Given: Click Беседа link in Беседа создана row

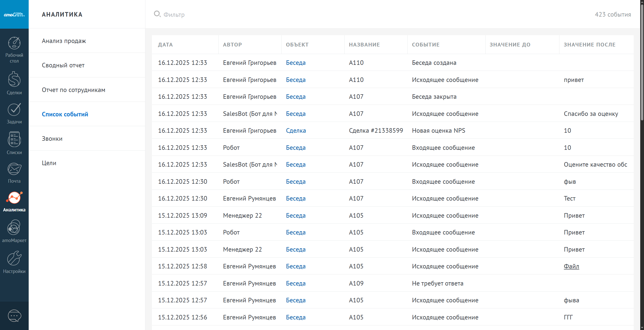Looking at the screenshot, I should pyautogui.click(x=296, y=63).
